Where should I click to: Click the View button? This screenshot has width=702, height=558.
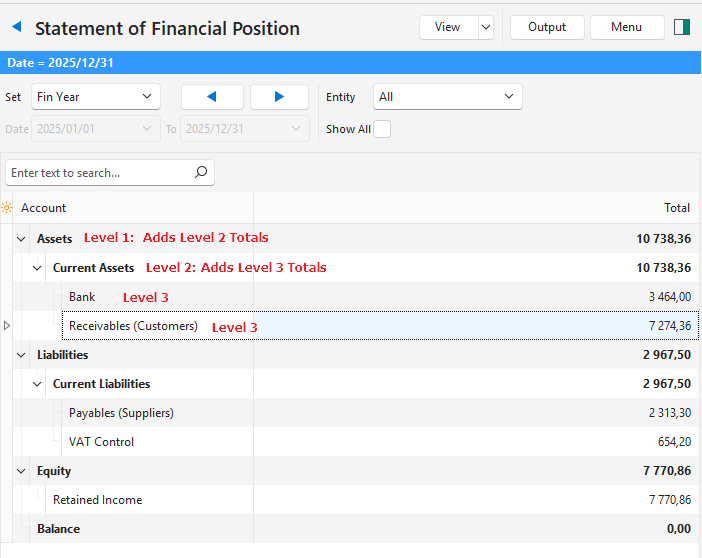447,27
